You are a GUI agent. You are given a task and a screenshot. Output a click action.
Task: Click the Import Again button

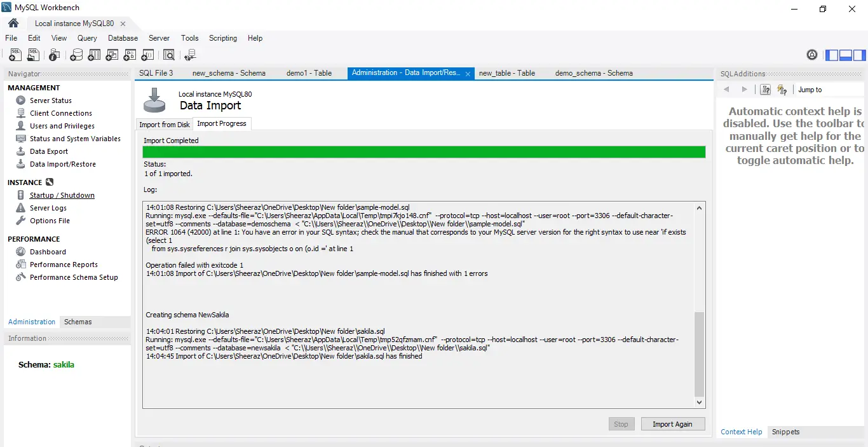tap(672, 423)
